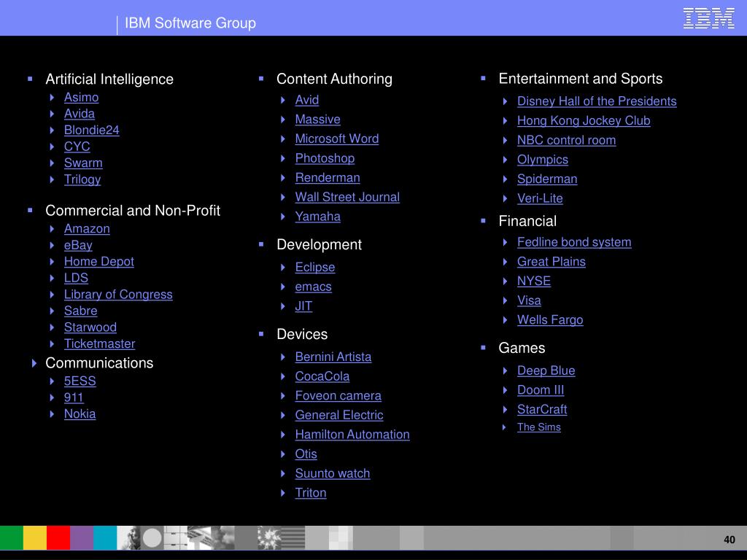
Task: Open Wall Street Journal link
Action: [x=347, y=197]
